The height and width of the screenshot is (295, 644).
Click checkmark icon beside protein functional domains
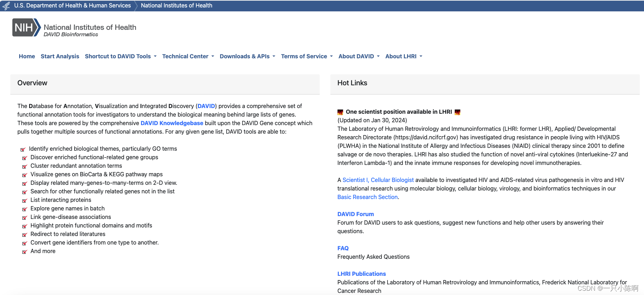(25, 226)
